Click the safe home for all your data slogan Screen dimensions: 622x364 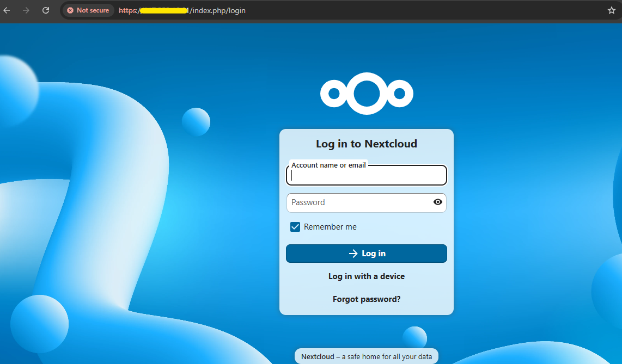(x=387, y=356)
